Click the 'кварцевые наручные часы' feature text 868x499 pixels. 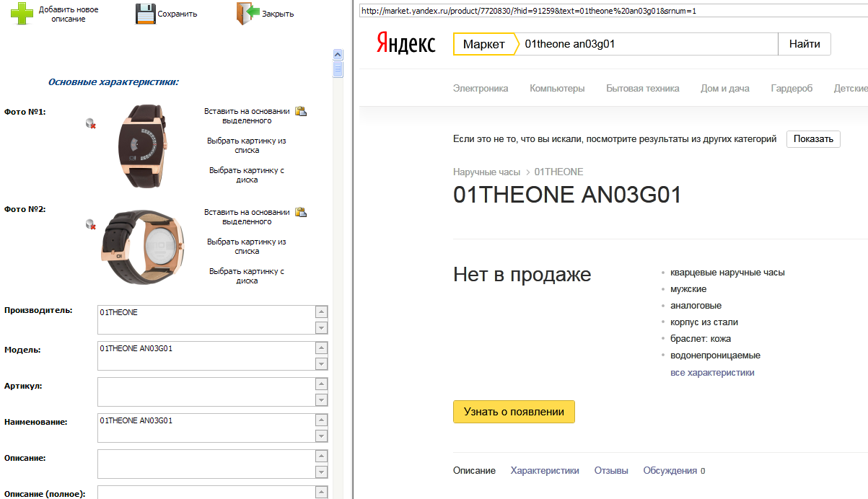[727, 273]
